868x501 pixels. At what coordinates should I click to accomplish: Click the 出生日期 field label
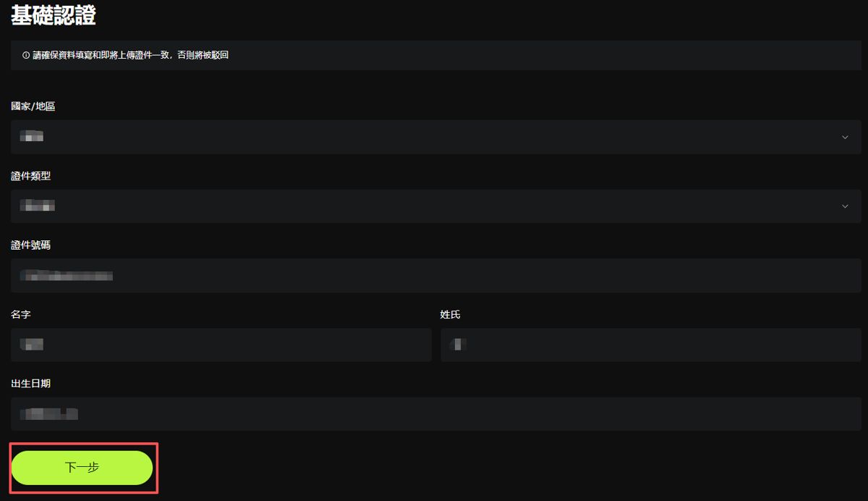coord(30,384)
